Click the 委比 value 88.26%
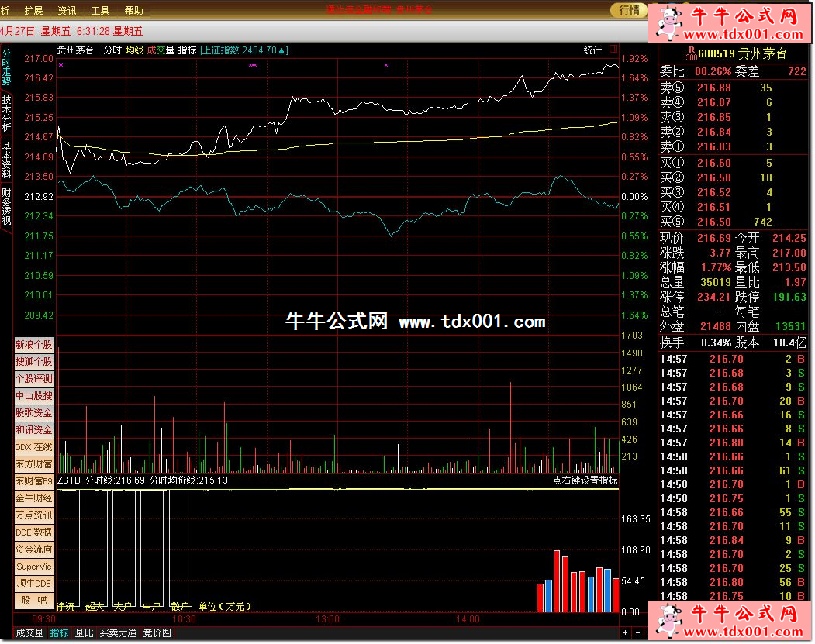The height and width of the screenshot is (644, 815). [x=713, y=71]
